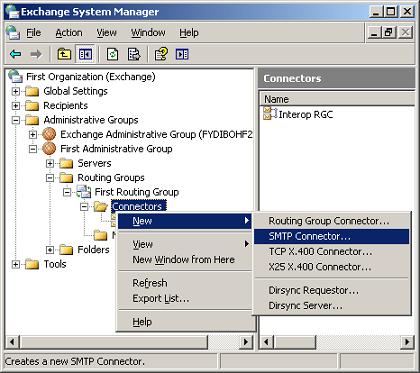
Task: Click the Administrative Groups folder icon
Action: (x=32, y=120)
